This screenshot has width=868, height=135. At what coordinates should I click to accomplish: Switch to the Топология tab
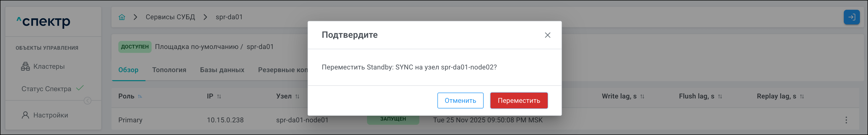click(x=169, y=70)
